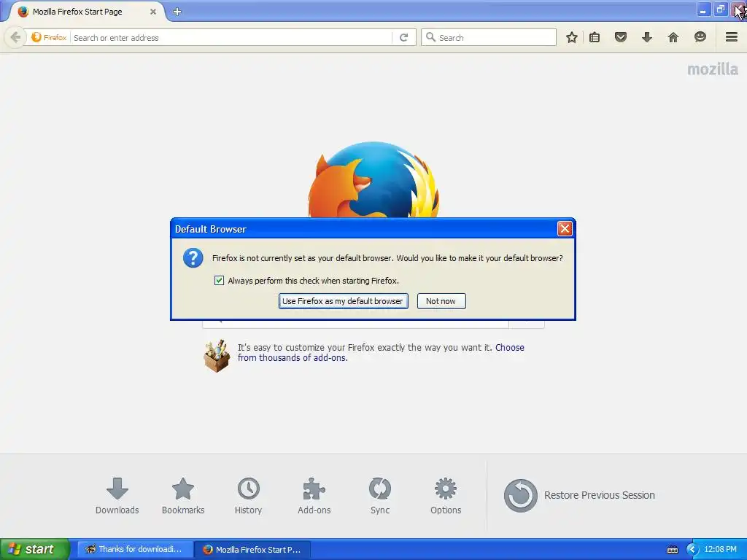The image size is (747, 560).
Task: Open History from the start page
Action: tap(248, 496)
